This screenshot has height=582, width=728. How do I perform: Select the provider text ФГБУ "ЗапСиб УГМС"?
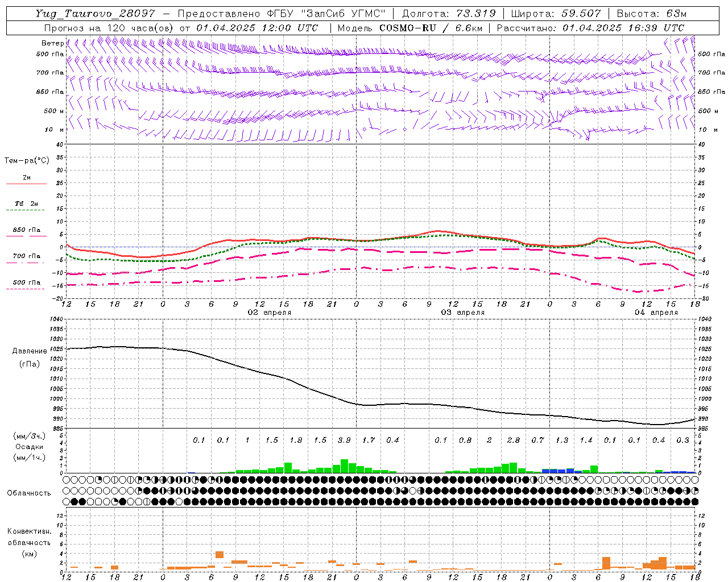click(326, 14)
